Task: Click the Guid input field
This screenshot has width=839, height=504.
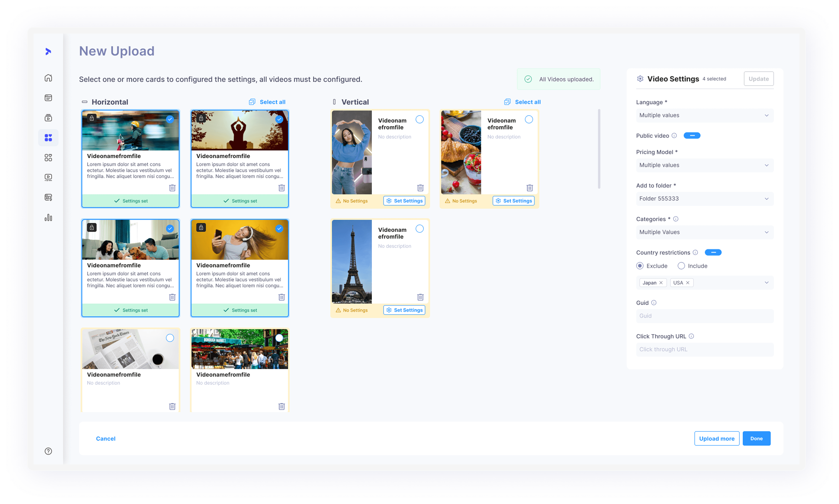Action: pos(705,316)
